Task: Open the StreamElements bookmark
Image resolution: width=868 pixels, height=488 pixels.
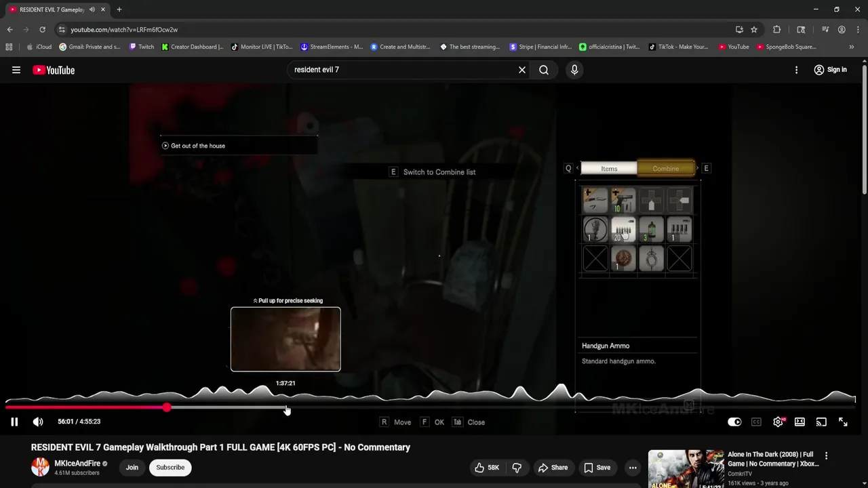Action: (x=332, y=47)
